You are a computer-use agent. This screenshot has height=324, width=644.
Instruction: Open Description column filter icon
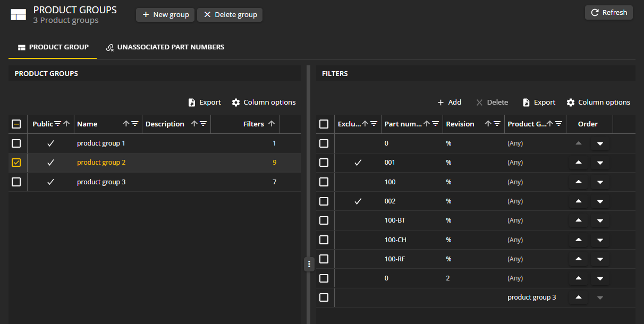pyautogui.click(x=203, y=124)
